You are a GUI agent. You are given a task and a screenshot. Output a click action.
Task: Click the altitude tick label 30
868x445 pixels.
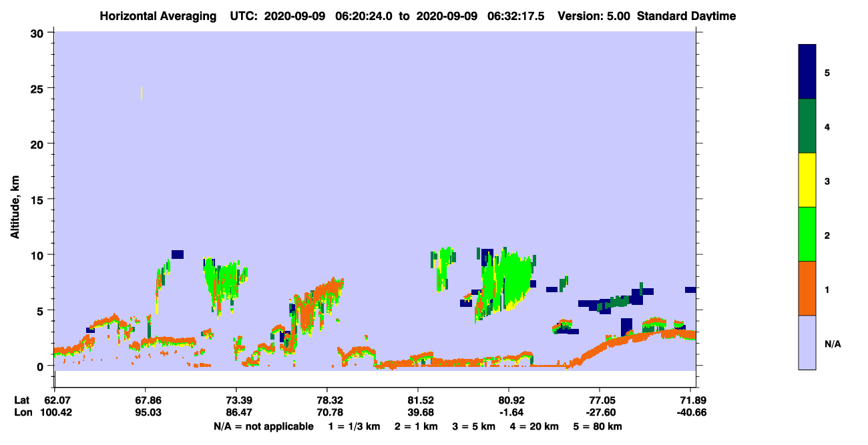pos(39,32)
